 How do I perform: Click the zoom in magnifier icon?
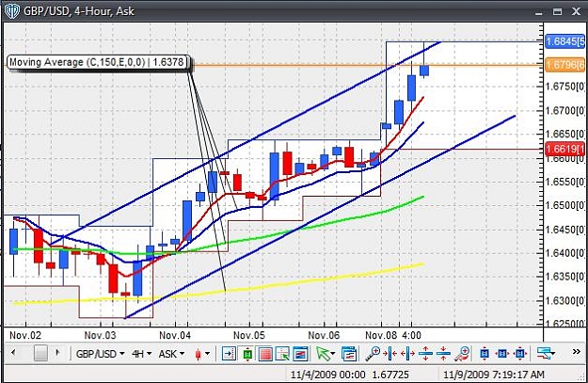click(373, 354)
